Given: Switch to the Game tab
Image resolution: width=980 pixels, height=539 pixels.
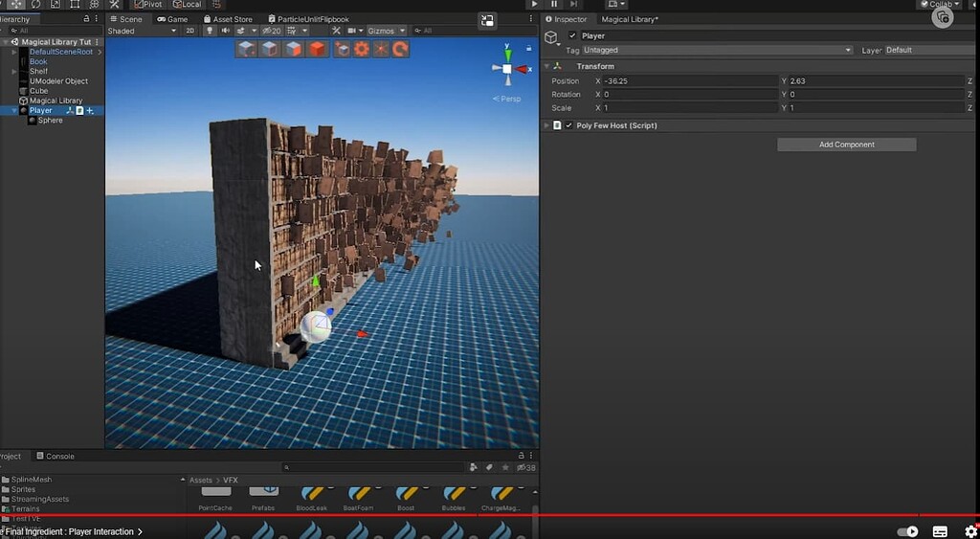Looking at the screenshot, I should coord(173,19).
